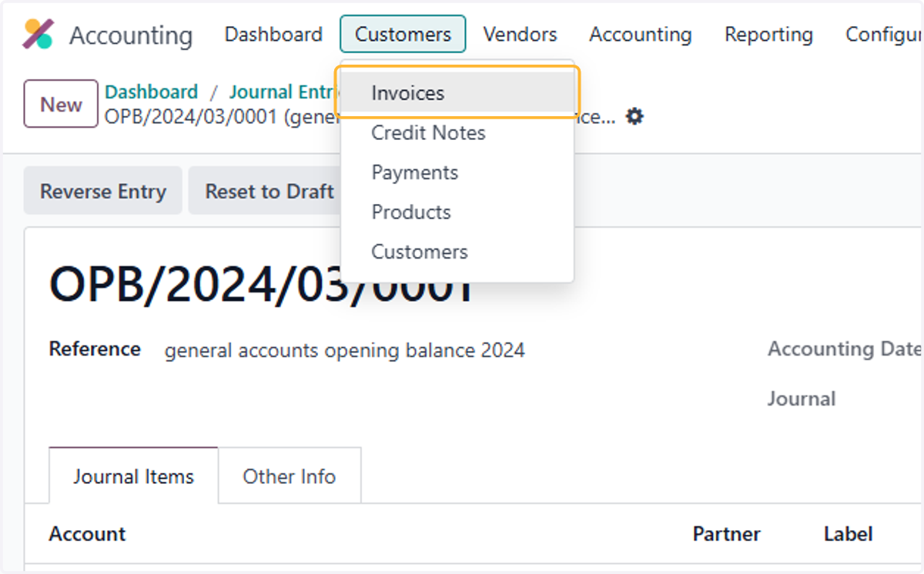Open the Vendors menu

point(520,35)
